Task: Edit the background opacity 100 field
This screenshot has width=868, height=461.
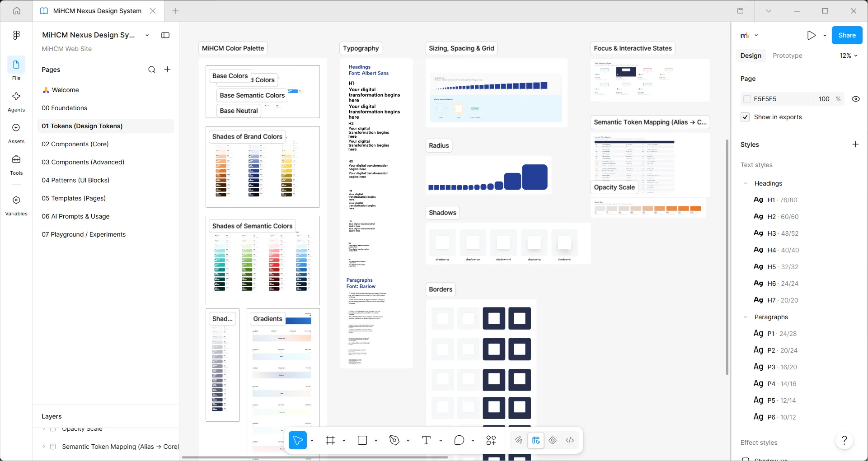Action: coord(824,99)
